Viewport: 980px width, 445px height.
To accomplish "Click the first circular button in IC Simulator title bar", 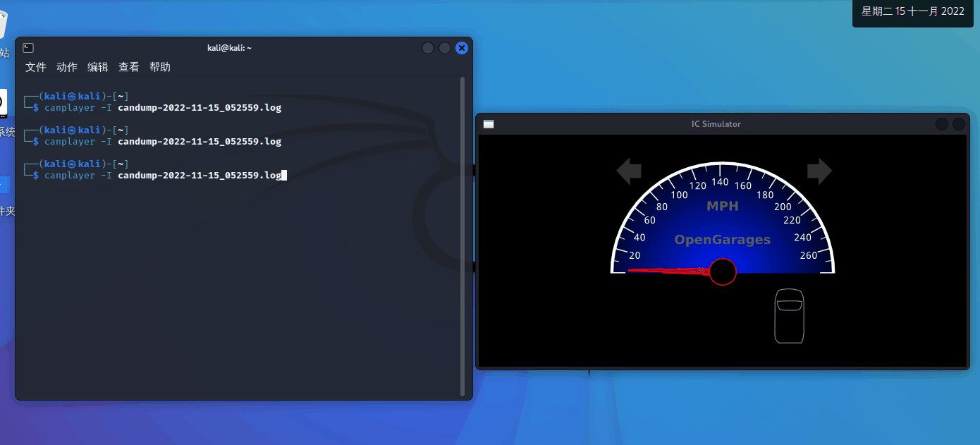I will pos(942,124).
